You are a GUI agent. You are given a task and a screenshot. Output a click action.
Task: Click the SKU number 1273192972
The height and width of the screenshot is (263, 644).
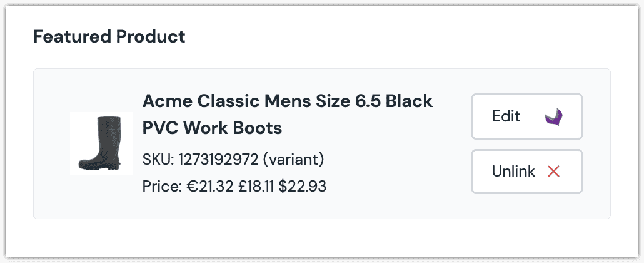tap(218, 159)
